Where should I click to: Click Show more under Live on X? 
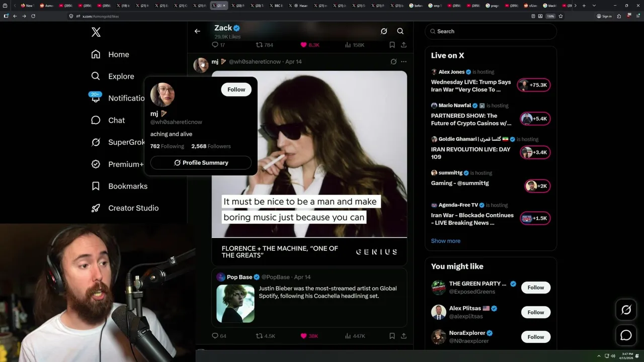(445, 241)
